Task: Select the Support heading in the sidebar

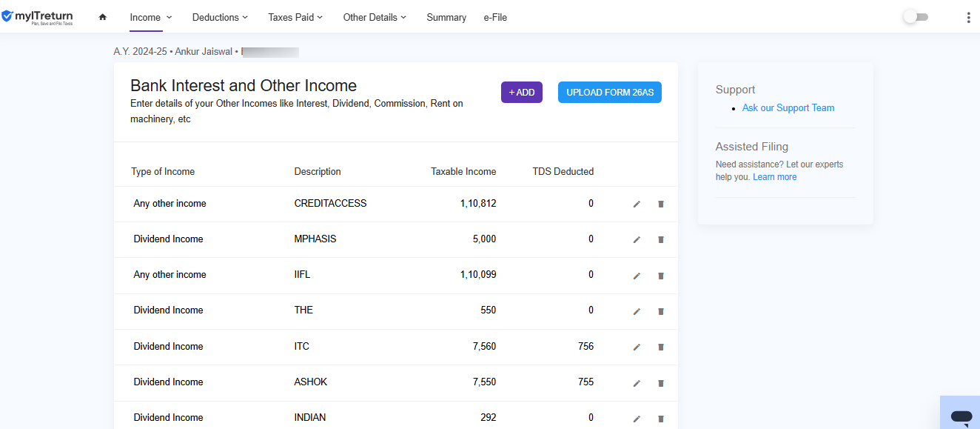Action: pos(736,90)
